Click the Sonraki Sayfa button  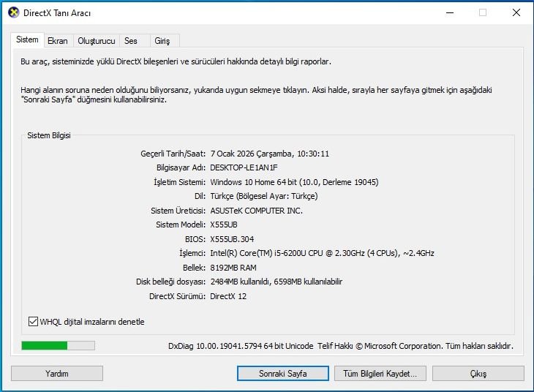tap(283, 373)
